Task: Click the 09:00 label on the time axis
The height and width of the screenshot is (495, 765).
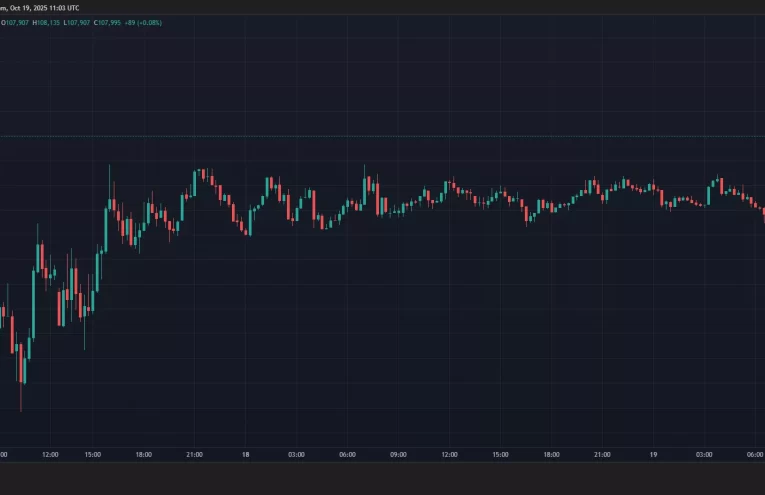Action: [398, 455]
